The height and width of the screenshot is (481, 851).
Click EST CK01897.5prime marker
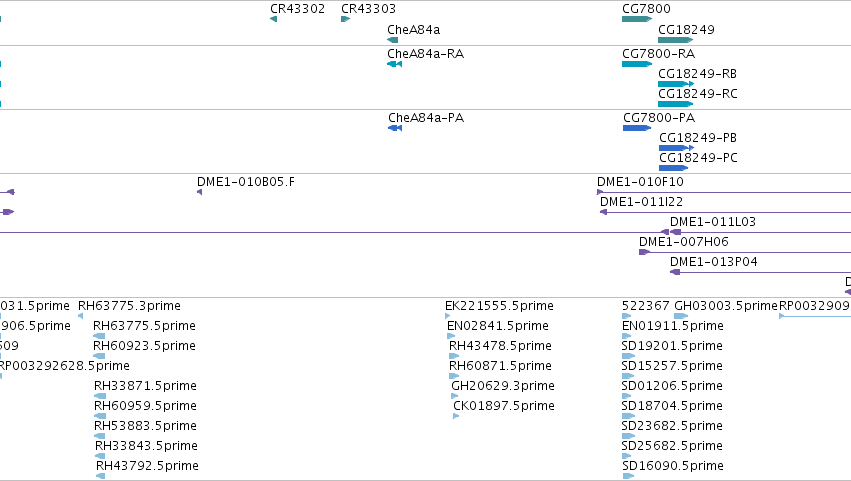456,416
